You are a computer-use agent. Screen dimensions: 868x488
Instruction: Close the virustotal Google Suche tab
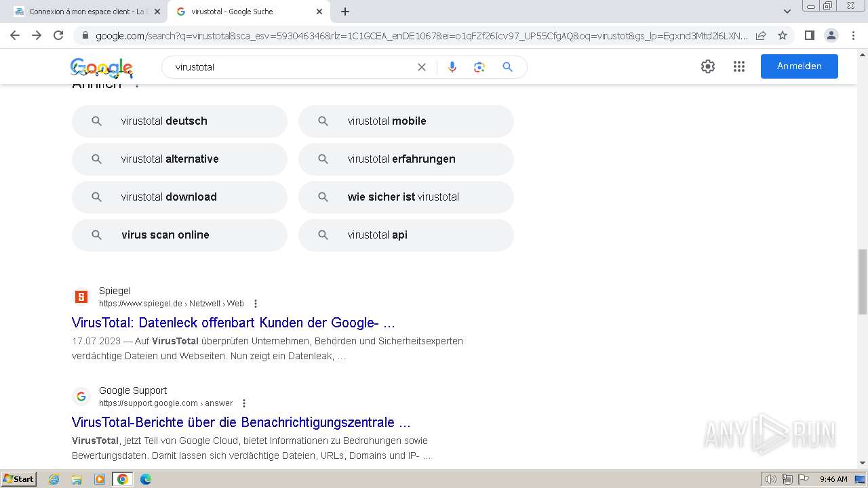coord(319,12)
